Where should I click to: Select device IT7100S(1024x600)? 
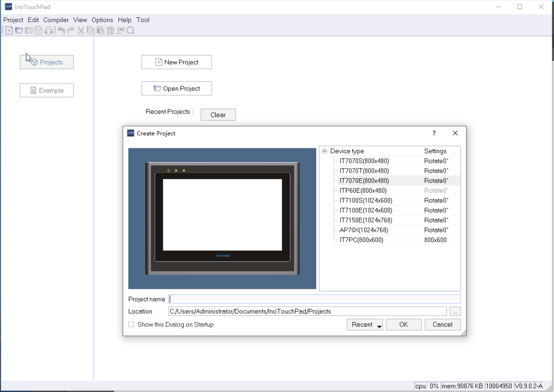coord(366,200)
